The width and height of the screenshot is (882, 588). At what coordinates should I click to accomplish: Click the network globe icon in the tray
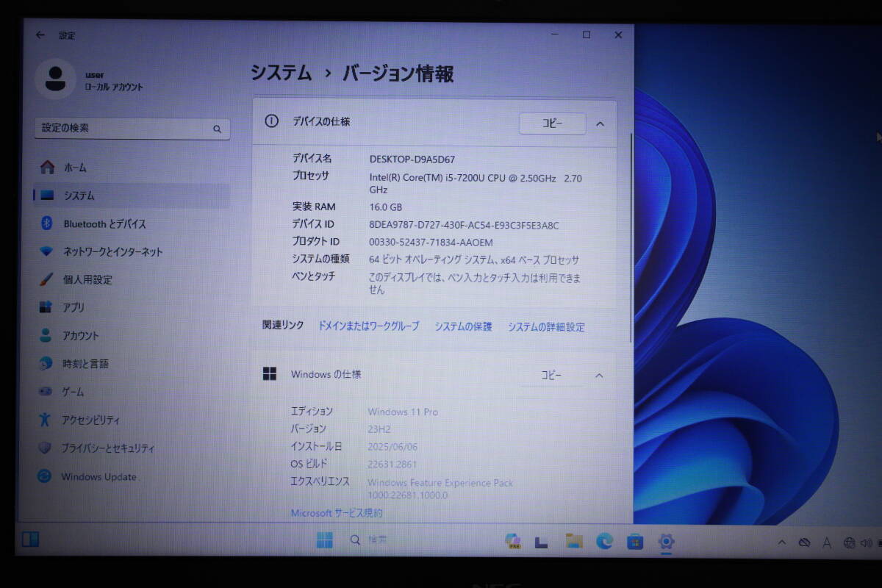[x=849, y=543]
